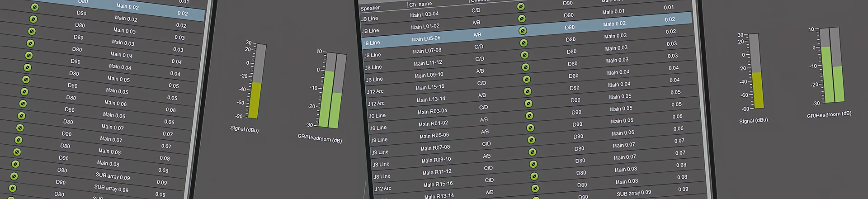Click the green status icon in the highlighted Main L05-06 row
This screenshot has width=868, height=199.
pos(523,31)
